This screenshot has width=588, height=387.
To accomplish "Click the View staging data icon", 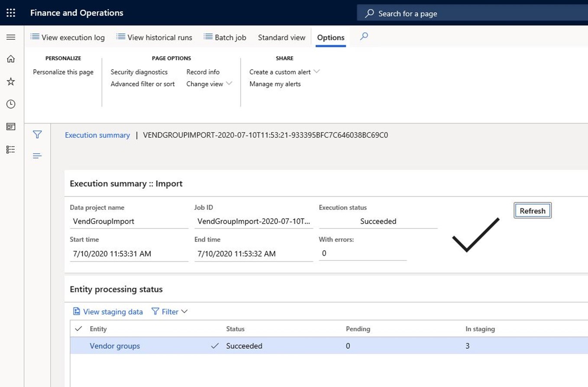I will point(77,311).
